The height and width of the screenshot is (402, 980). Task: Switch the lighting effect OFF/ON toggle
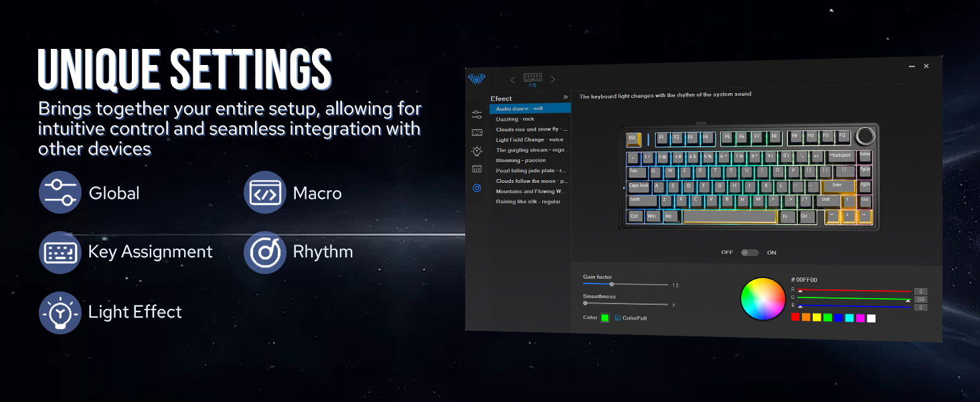click(x=749, y=252)
